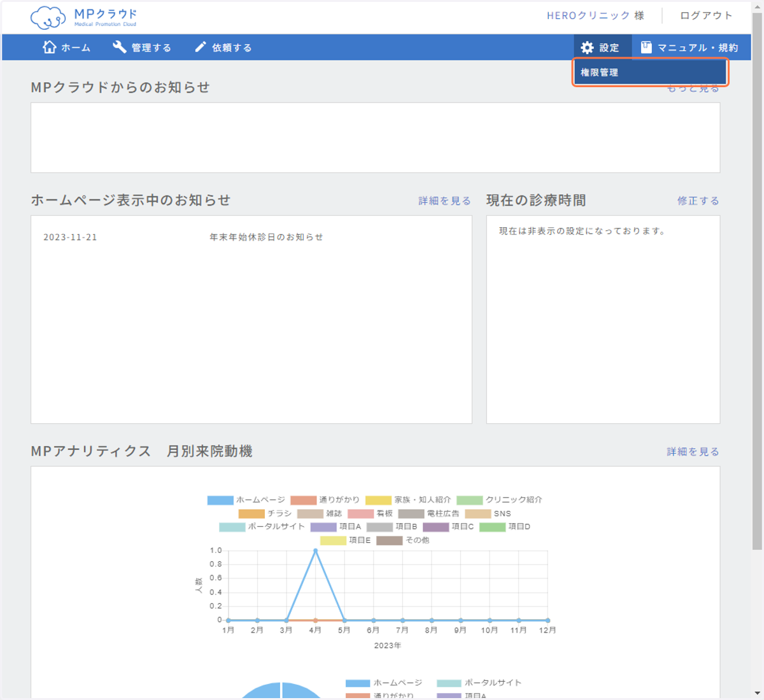This screenshot has height=700, width=764.
Task: Toggle 通りがかり legend in line chart
Action: pos(325,500)
